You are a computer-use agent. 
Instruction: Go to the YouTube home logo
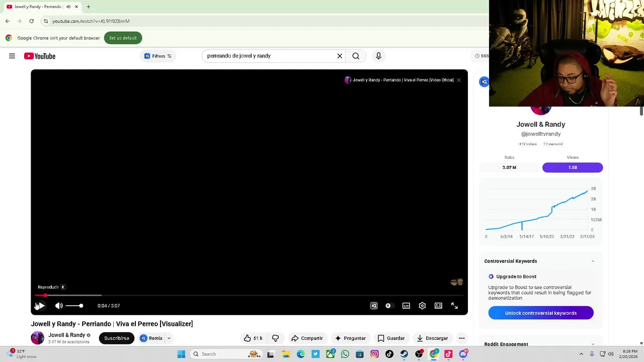(x=40, y=56)
